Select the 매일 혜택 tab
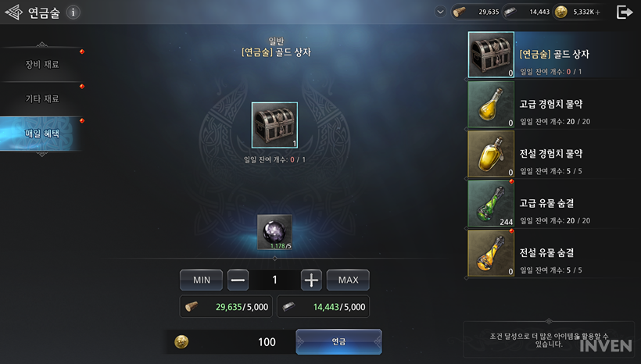This screenshot has width=641, height=364. [41, 134]
